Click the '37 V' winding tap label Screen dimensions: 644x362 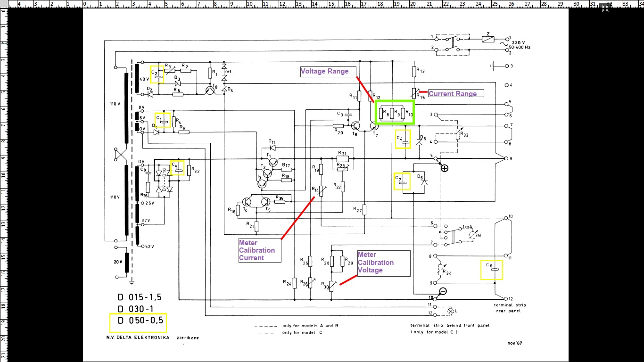click(x=146, y=220)
